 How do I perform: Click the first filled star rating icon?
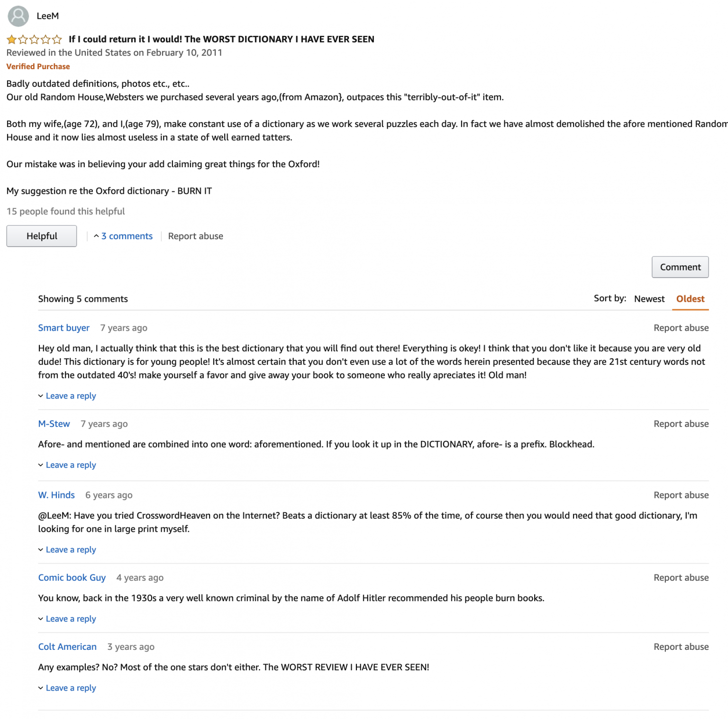click(11, 39)
